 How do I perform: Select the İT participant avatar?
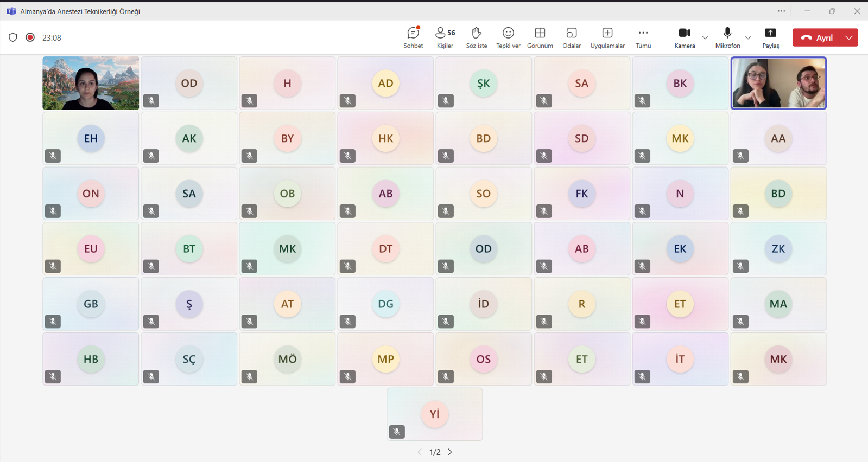(x=680, y=359)
